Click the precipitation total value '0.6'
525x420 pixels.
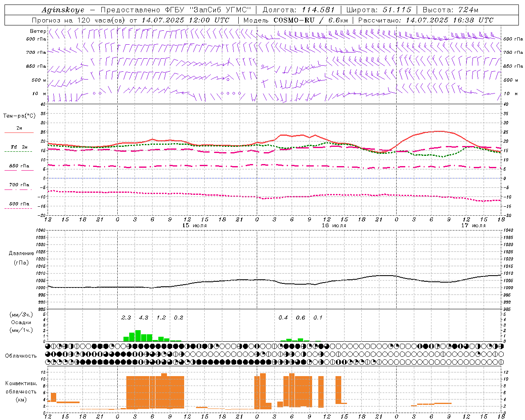click(x=301, y=317)
